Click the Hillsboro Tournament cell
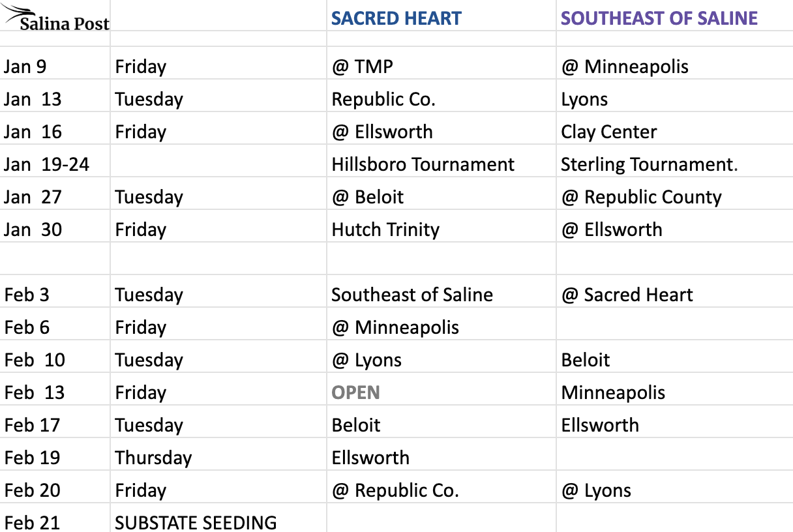The width and height of the screenshot is (793, 532). tap(423, 164)
